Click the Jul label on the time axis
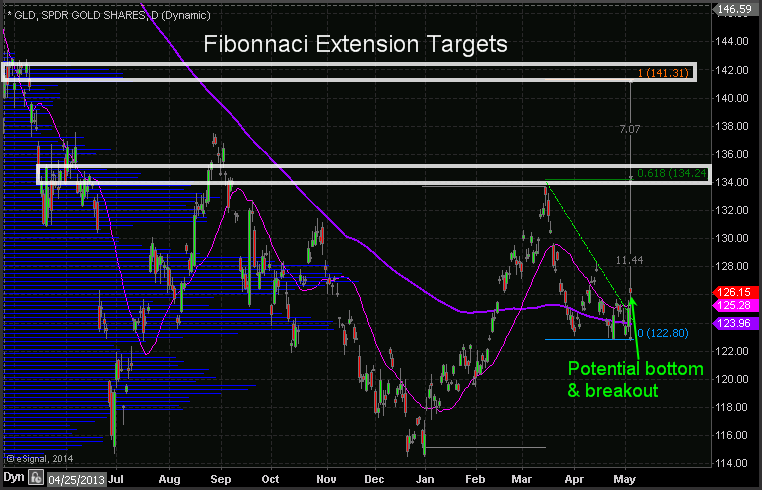This screenshot has width=762, height=490. [116, 479]
